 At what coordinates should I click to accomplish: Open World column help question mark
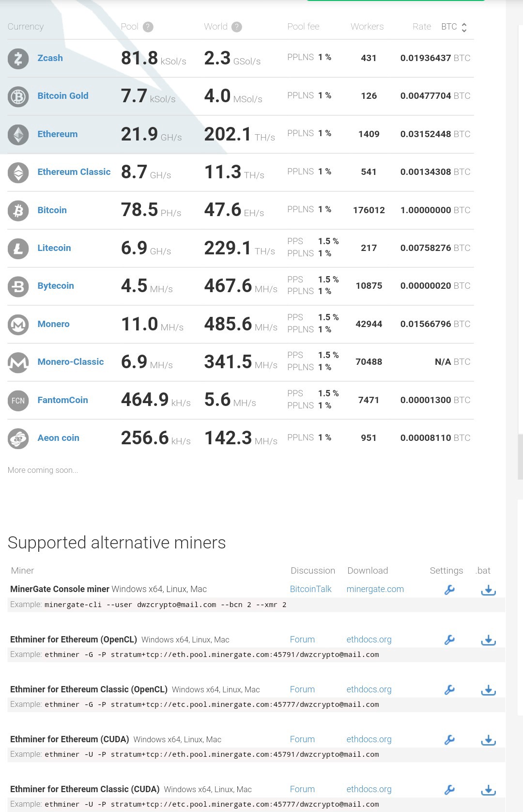(236, 27)
